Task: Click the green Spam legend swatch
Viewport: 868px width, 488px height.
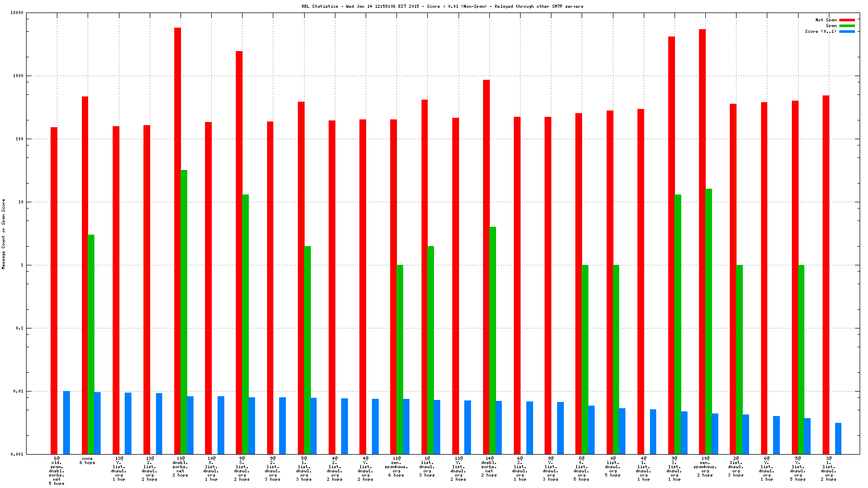Action: pos(847,26)
